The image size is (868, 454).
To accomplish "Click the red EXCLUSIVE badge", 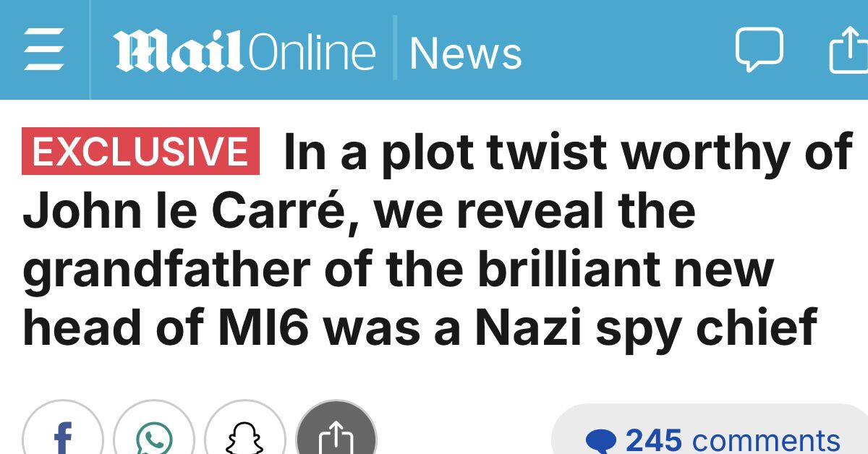I will pos(141,151).
